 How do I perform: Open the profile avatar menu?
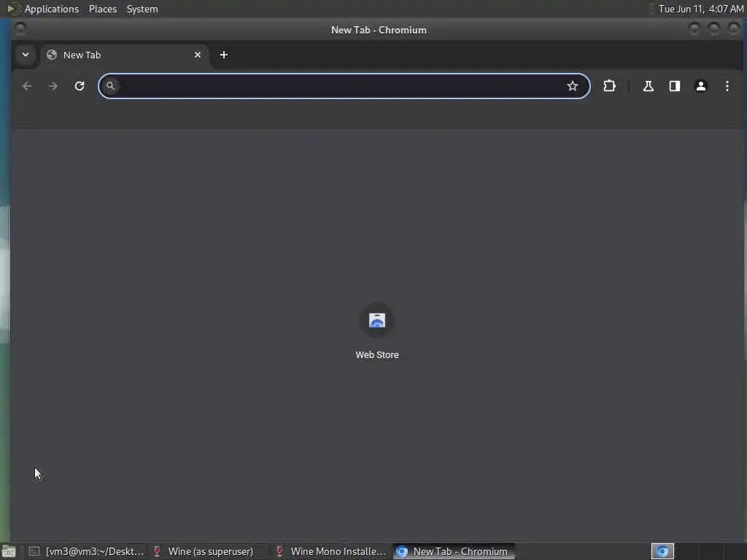[701, 86]
